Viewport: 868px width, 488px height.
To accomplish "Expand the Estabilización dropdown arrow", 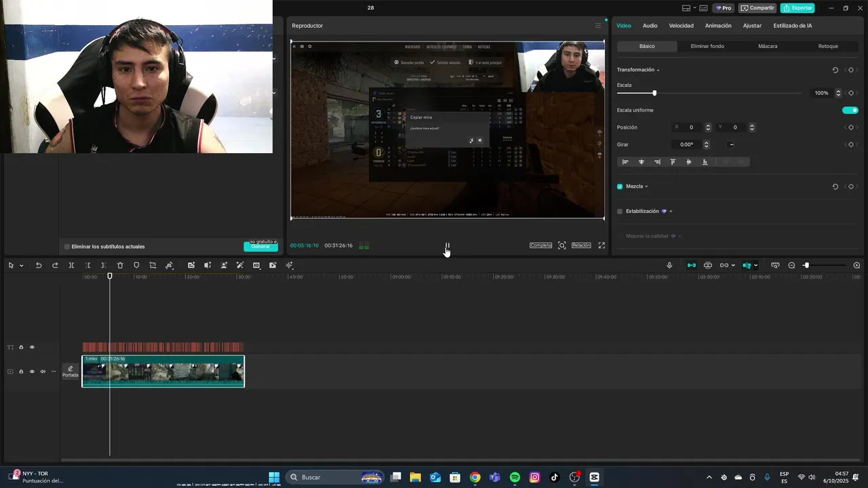I will tap(671, 211).
